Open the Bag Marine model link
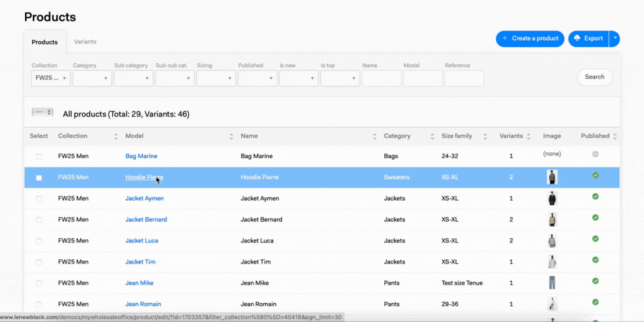 click(x=141, y=156)
